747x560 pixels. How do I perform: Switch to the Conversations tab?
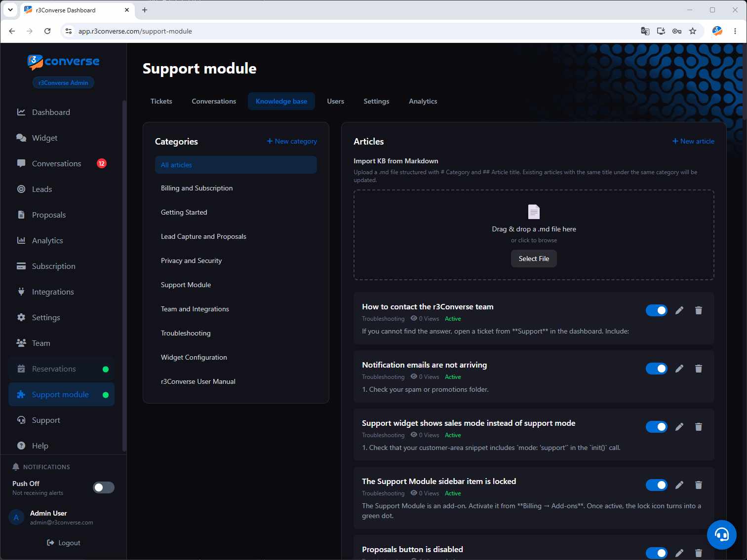(214, 101)
